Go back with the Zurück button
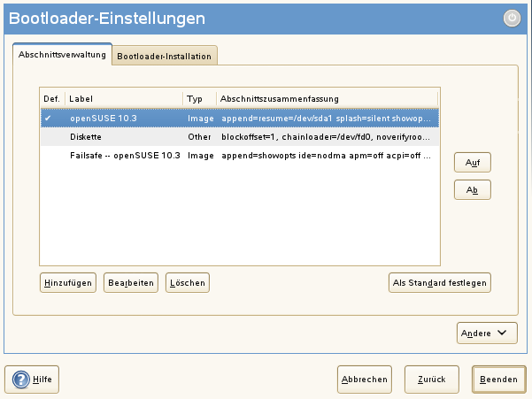This screenshot has width=532, height=399. [431, 380]
